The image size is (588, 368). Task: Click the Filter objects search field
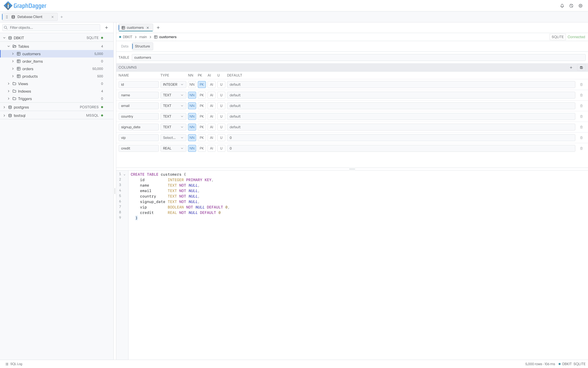[x=51, y=27]
